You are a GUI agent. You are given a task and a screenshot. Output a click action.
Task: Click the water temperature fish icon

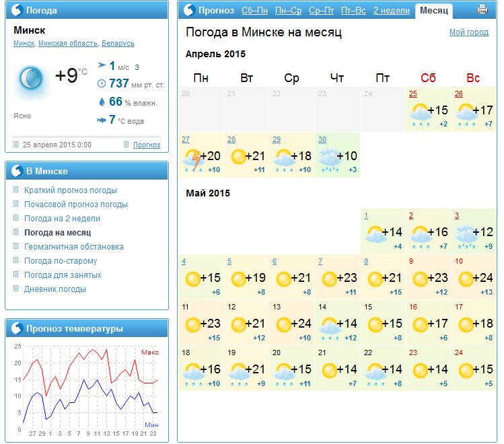[x=102, y=120]
